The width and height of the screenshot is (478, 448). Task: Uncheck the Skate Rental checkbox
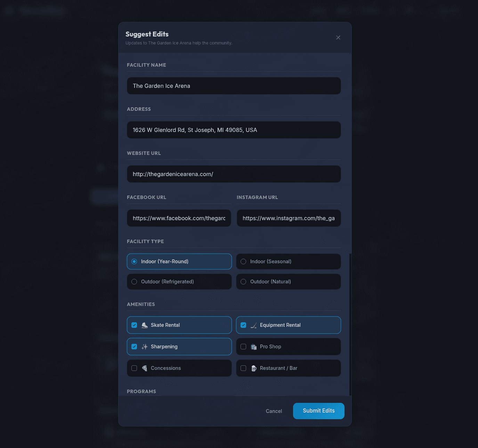coord(134,325)
